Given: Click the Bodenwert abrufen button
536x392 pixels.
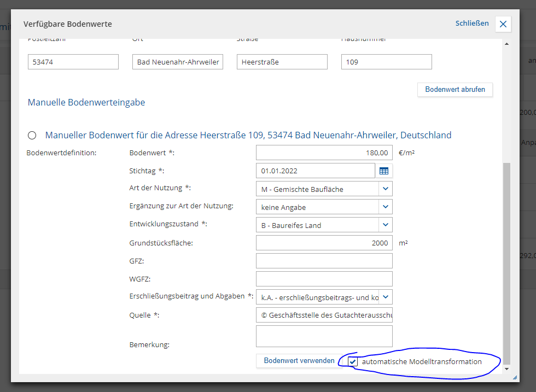Looking at the screenshot, I should tap(455, 90).
